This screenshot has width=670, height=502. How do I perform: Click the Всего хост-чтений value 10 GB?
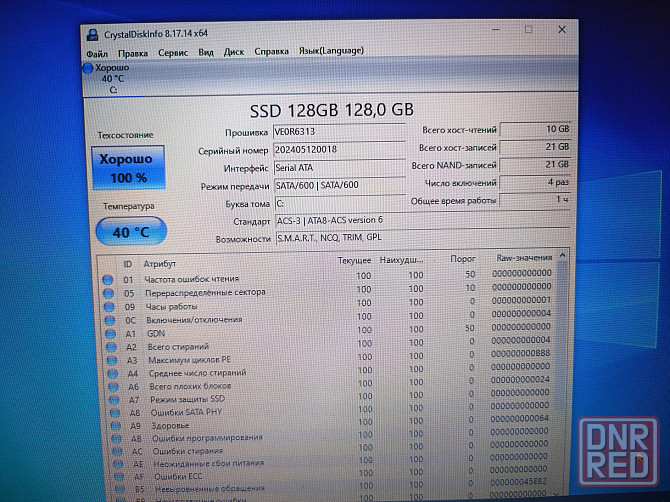(535, 129)
